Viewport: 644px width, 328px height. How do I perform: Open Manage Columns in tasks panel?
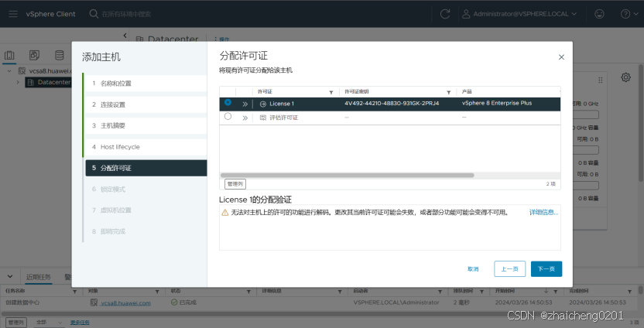tap(15, 323)
